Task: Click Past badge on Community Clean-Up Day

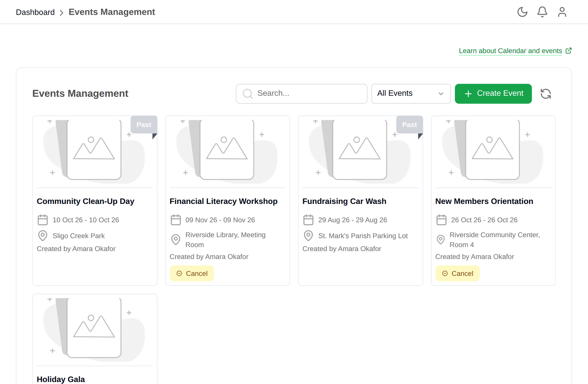Action: click(x=144, y=125)
